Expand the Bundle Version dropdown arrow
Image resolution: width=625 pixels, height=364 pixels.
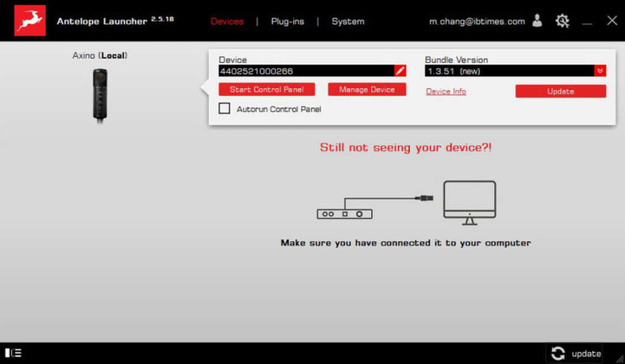point(600,71)
